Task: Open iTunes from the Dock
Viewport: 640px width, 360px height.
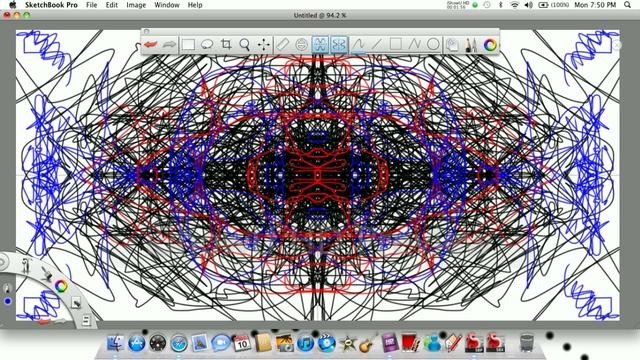Action: pos(305,343)
